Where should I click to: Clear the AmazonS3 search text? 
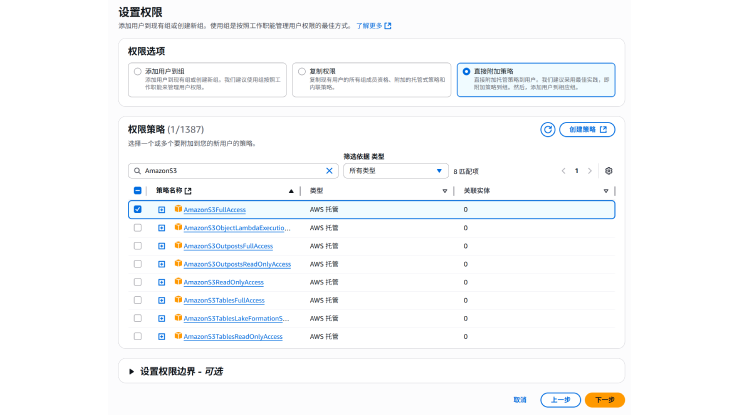pos(329,171)
